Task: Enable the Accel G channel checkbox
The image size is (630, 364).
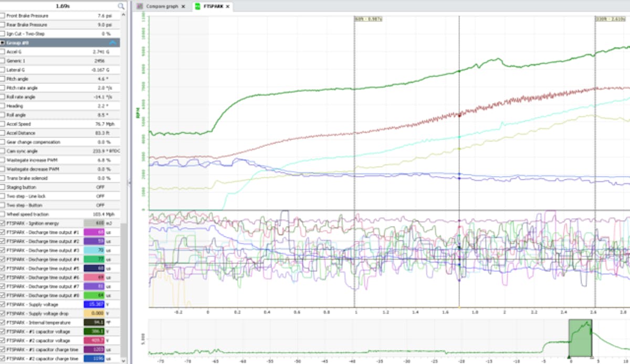Action: (3, 52)
